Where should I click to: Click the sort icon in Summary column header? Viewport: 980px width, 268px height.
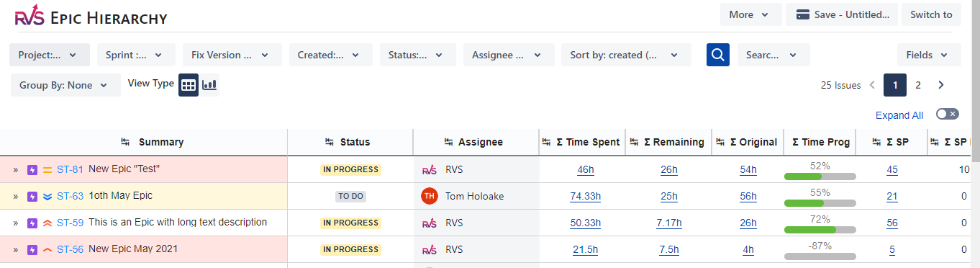click(125, 142)
